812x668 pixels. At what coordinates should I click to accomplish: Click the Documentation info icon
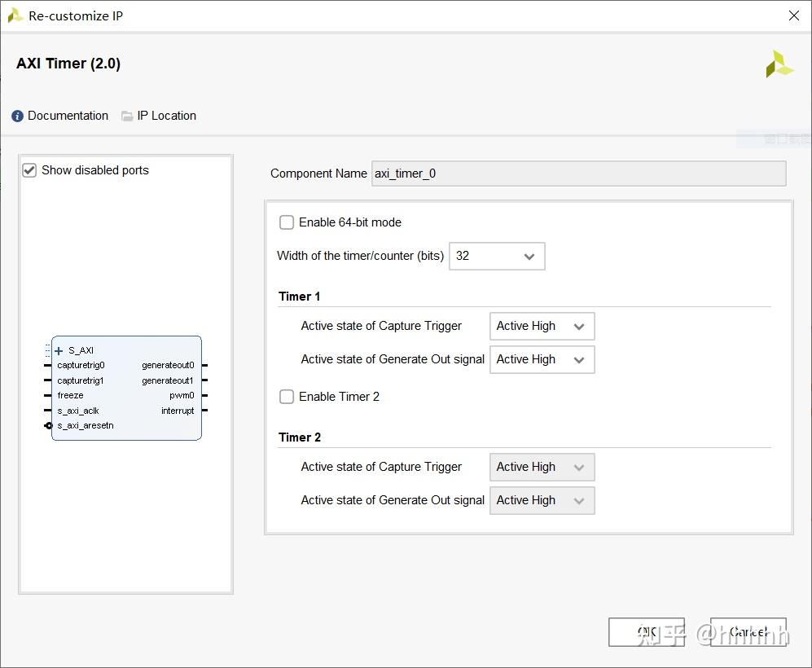click(x=18, y=116)
